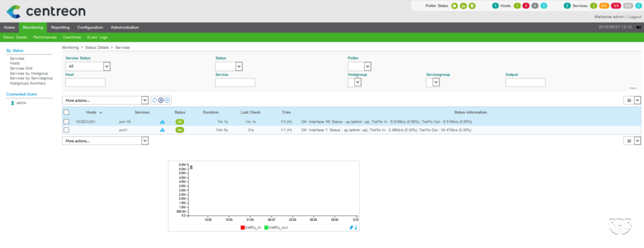Click the OK status badge for port 49
Viewport: 644px width, 248px height.
[180, 122]
